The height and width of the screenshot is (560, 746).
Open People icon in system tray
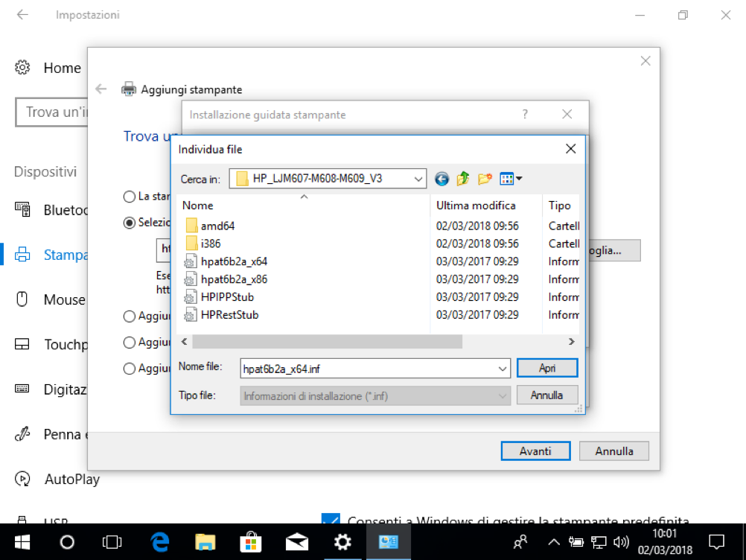click(520, 542)
